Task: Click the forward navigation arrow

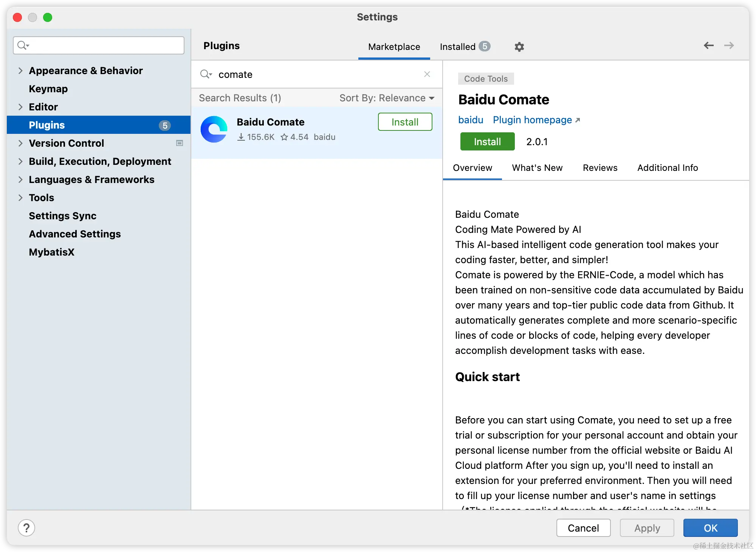Action: [729, 46]
